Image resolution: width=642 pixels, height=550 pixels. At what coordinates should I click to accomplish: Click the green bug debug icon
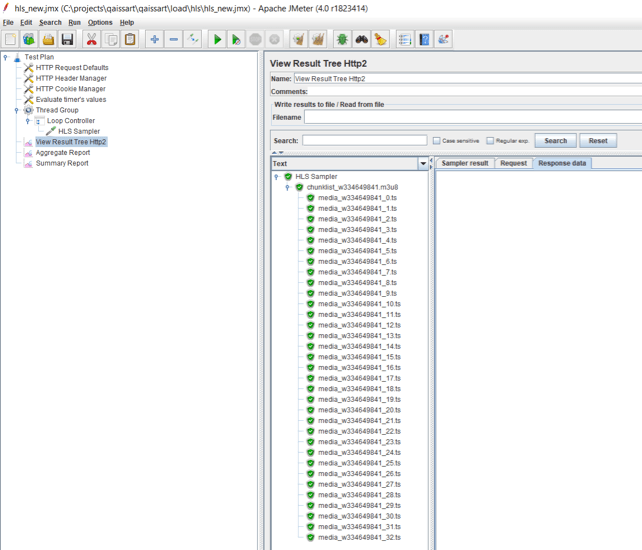pos(342,40)
